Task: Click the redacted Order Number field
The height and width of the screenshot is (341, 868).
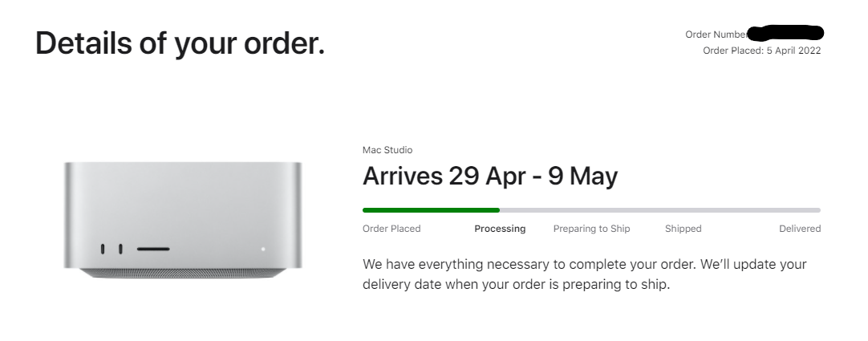Action: [x=785, y=33]
